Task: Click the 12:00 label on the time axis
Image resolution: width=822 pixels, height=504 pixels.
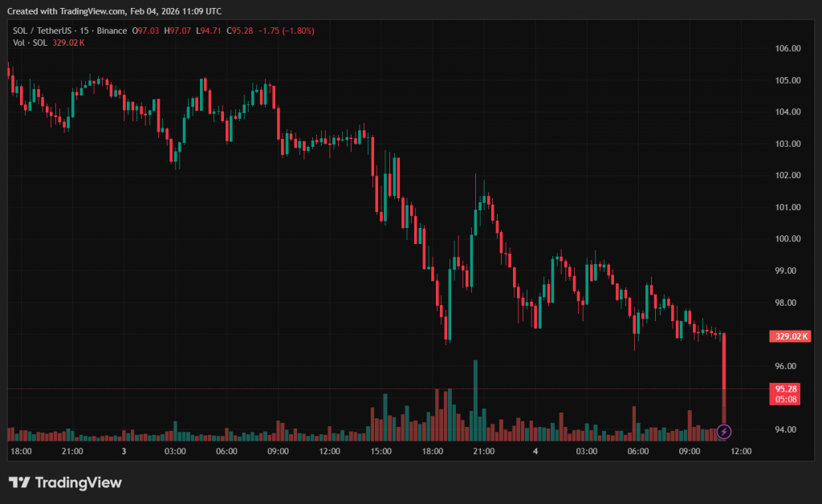Action: click(x=329, y=452)
